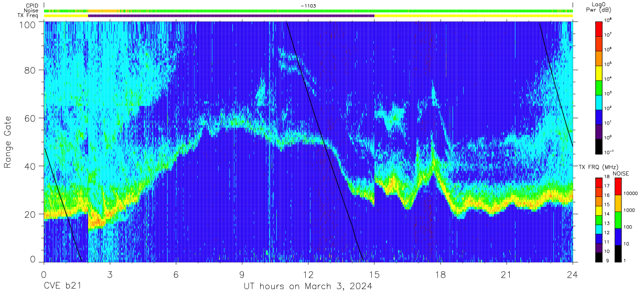This screenshot has width=644, height=297.
Task: Click the 12 tick label on the UT axis
Action: pos(308,274)
